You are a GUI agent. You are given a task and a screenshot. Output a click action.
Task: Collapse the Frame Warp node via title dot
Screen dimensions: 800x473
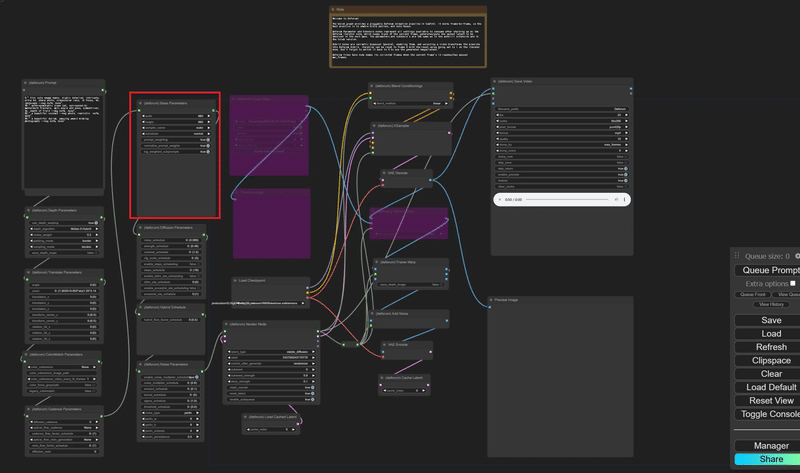[377, 262]
